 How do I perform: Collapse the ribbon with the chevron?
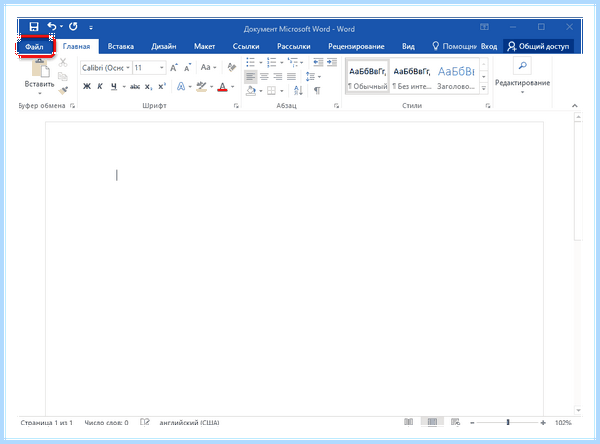(x=575, y=106)
